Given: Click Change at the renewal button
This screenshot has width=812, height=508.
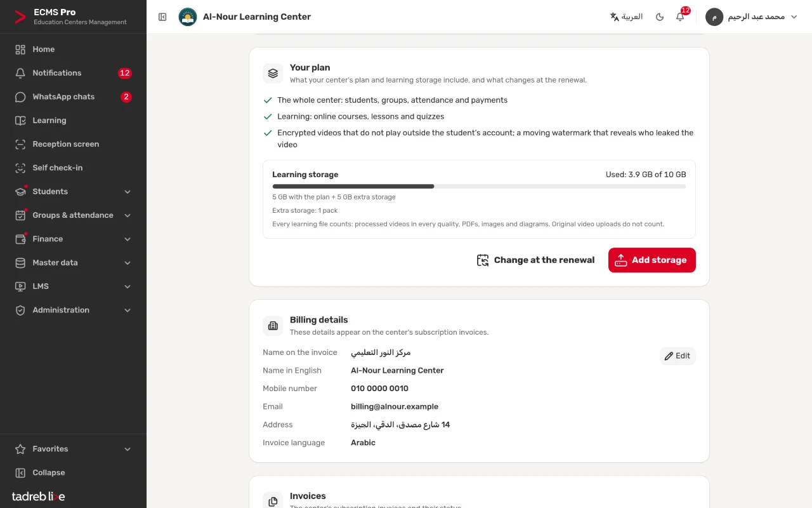Looking at the screenshot, I should tap(536, 260).
